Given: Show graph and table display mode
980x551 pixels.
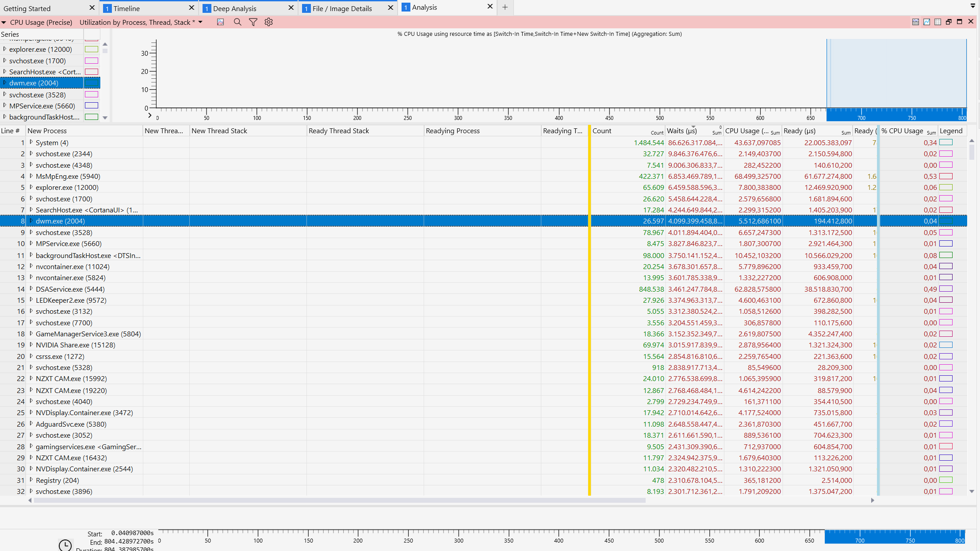Looking at the screenshot, I should click(x=915, y=22).
